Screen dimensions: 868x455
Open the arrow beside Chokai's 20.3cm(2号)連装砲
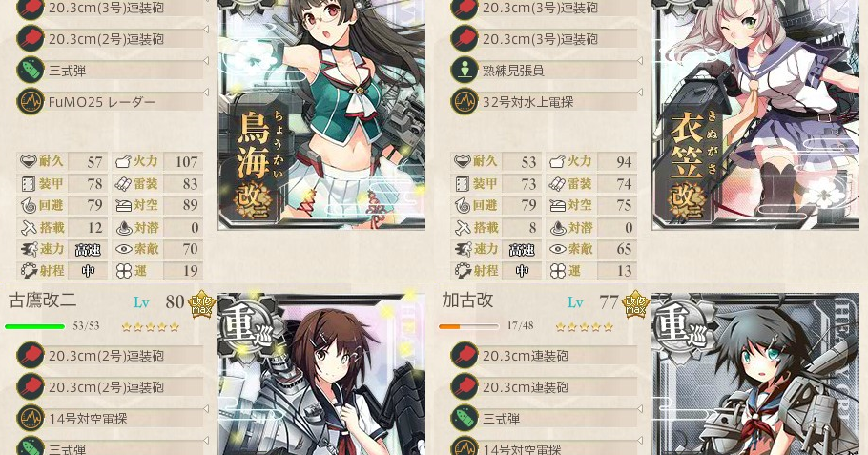206,30
